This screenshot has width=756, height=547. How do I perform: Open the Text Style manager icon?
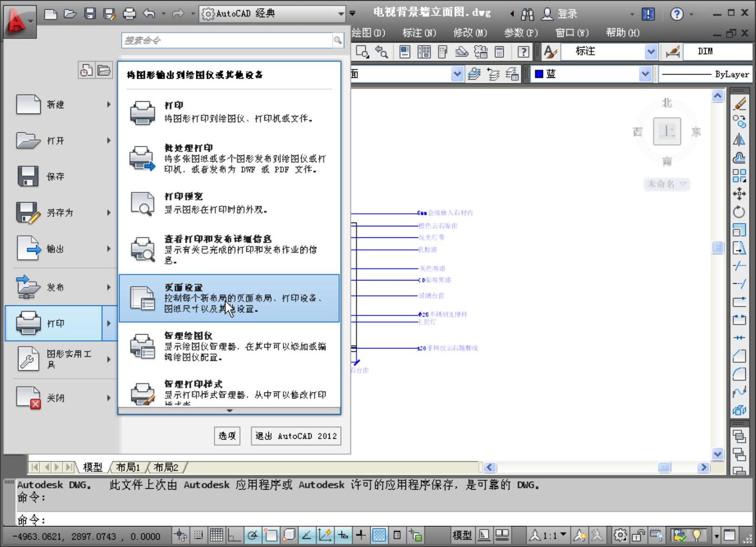[550, 52]
